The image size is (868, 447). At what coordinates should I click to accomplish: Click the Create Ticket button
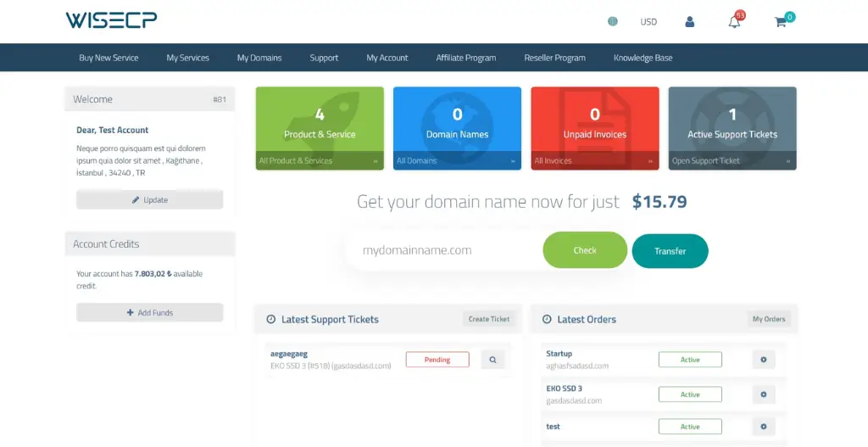point(489,319)
